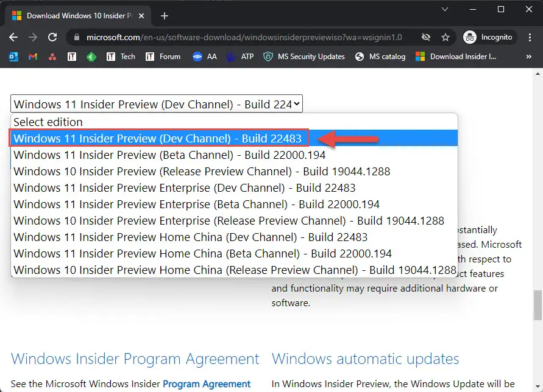Go back to the previous page
The width and height of the screenshot is (543, 392).
(x=13, y=37)
